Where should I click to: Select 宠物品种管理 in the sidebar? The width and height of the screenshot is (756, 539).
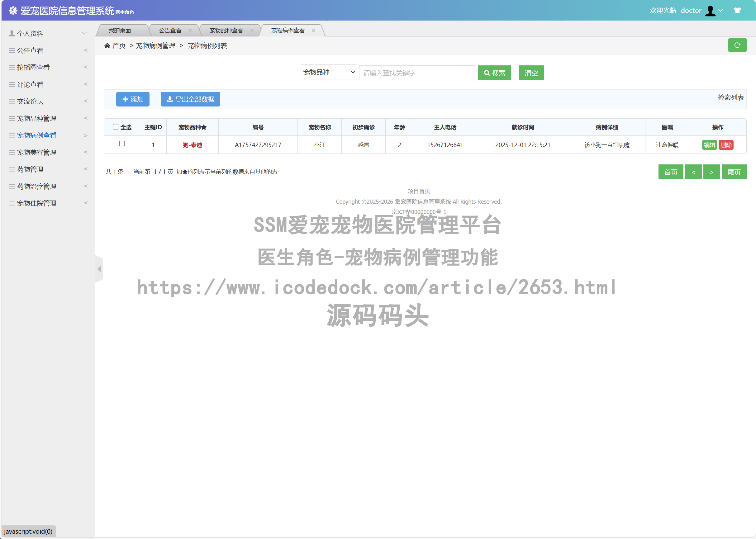coord(36,118)
